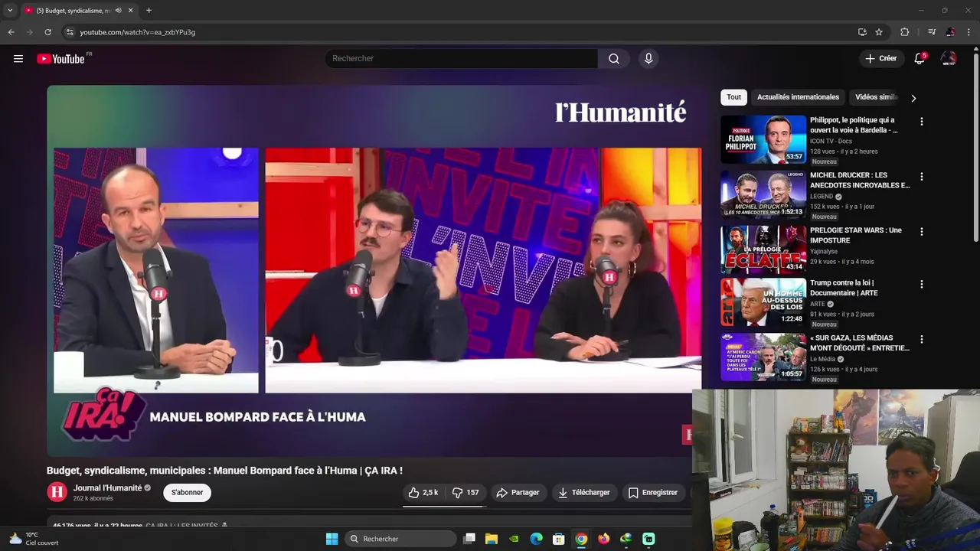The width and height of the screenshot is (980, 551).
Task: Open Chrome three-dot menu
Action: (969, 32)
